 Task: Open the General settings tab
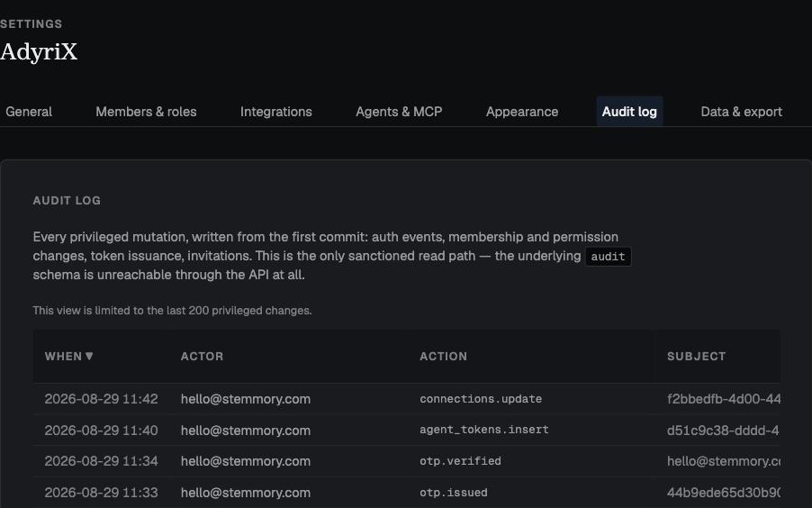point(29,112)
